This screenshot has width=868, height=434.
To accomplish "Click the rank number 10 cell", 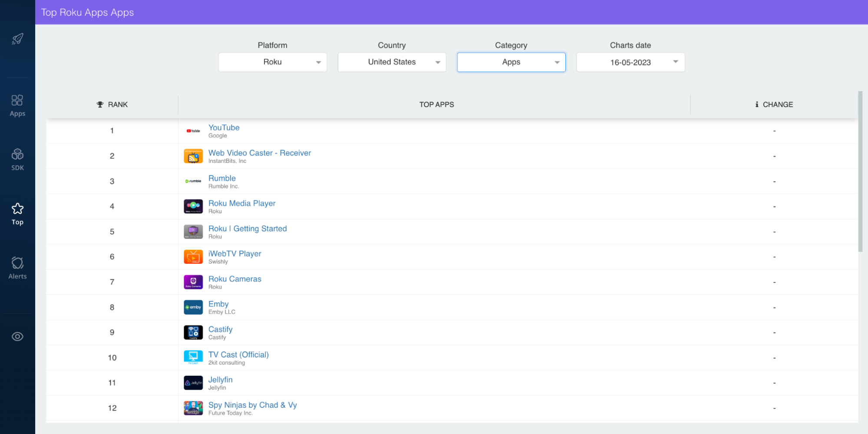I will [112, 358].
